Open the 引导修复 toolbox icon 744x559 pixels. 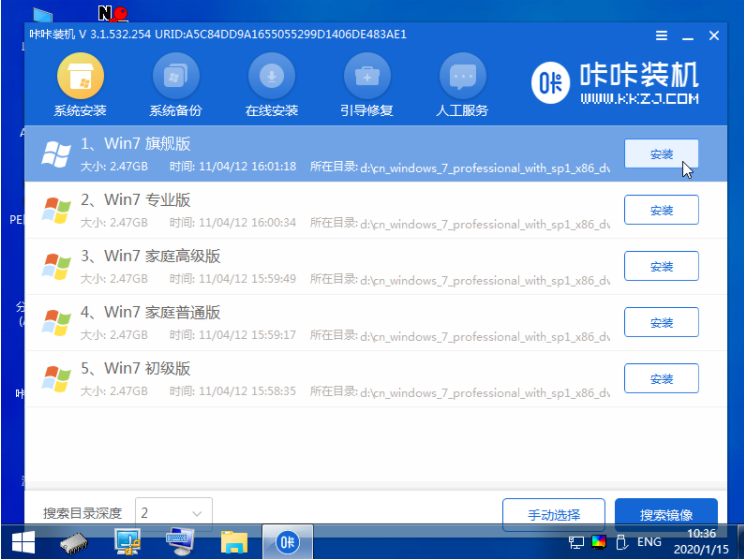tap(367, 76)
